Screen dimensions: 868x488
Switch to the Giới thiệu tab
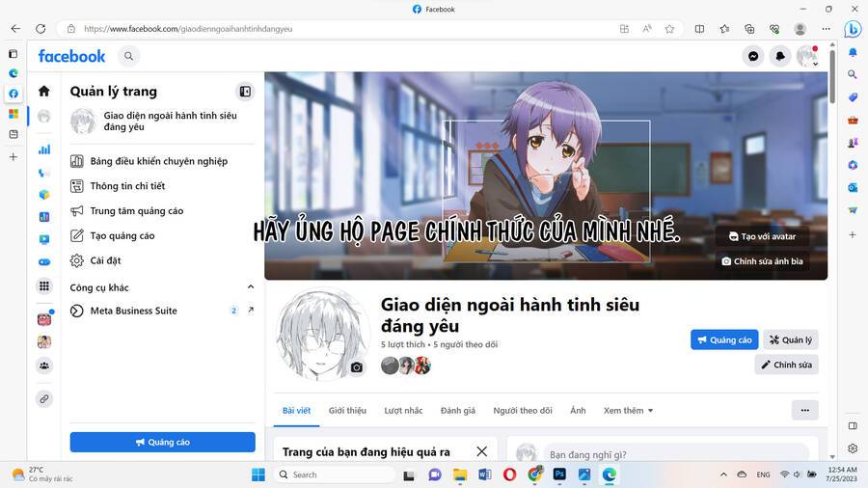(347, 410)
